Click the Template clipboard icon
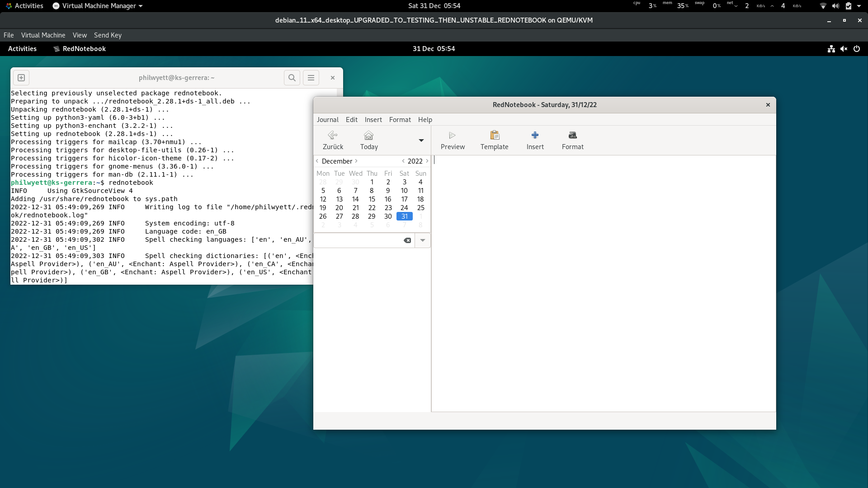 click(x=495, y=136)
